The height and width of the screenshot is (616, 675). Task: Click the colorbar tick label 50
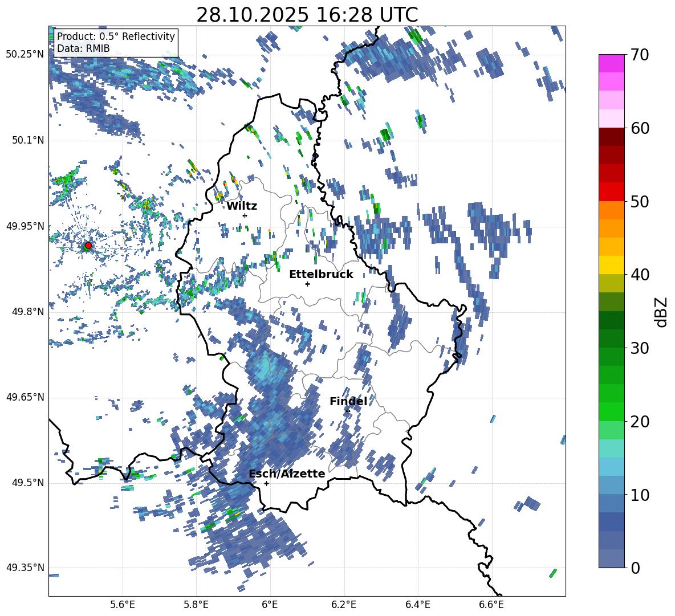tap(640, 201)
